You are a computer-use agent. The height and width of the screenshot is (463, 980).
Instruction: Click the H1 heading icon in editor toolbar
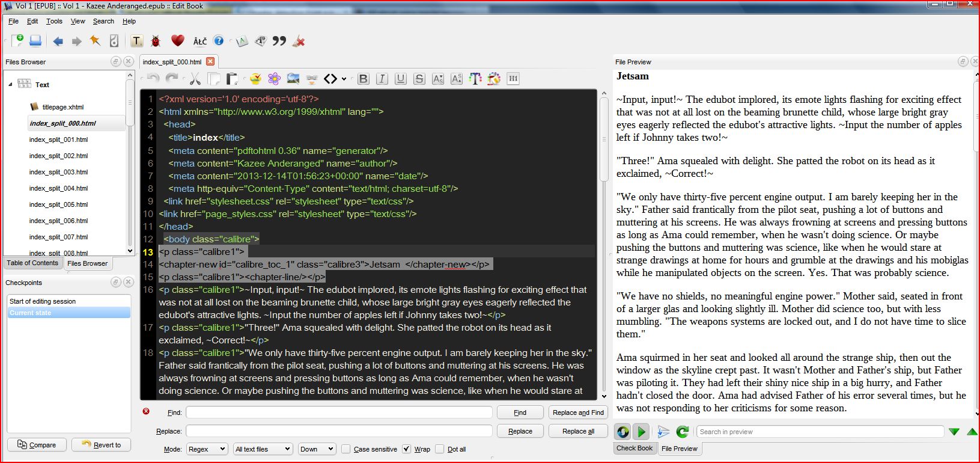(513, 79)
